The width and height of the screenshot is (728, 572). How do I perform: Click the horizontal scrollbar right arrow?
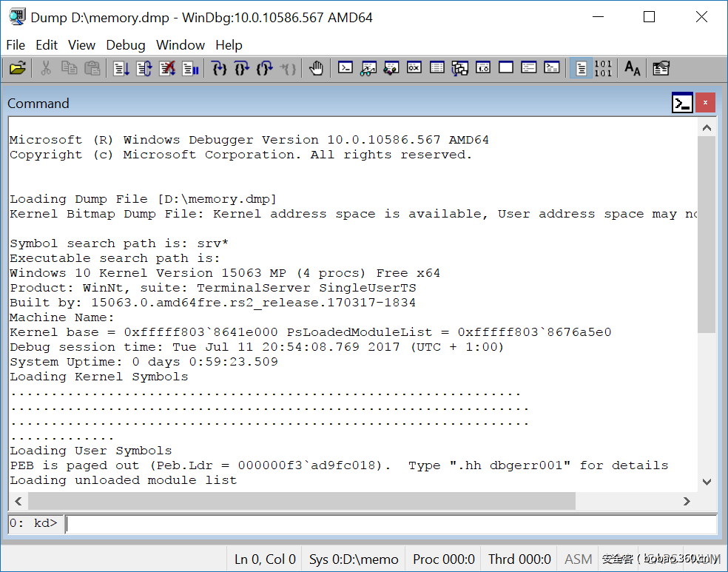[687, 501]
